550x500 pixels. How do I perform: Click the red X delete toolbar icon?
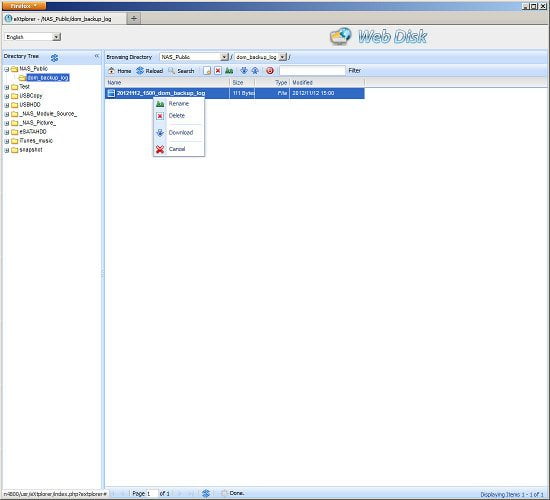point(218,71)
